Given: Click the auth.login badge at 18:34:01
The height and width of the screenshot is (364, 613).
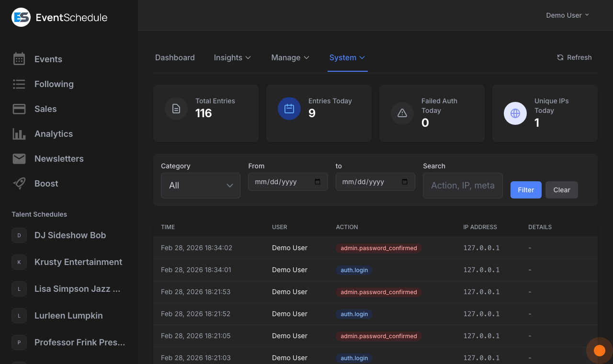Looking at the screenshot, I should (354, 270).
